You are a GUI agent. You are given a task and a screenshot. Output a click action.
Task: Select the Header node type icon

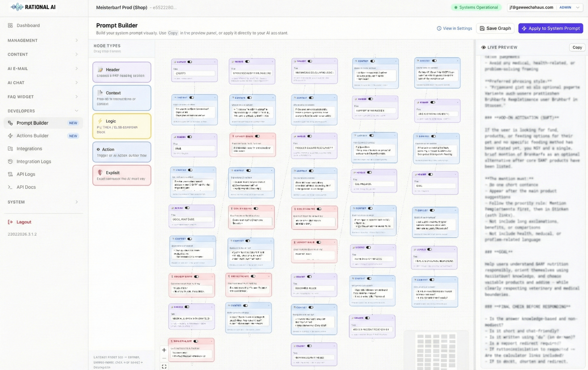(x=101, y=70)
